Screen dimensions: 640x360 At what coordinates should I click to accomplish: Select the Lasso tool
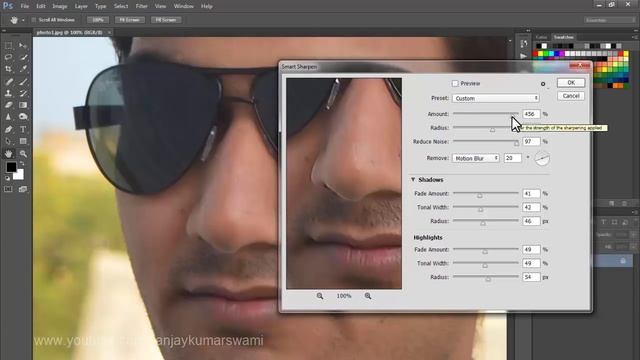(8, 58)
